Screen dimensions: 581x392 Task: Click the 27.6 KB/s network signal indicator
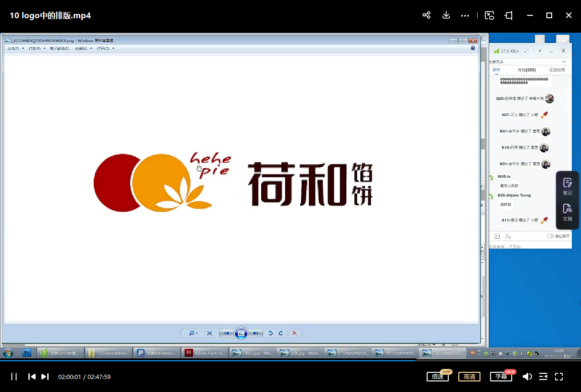point(506,51)
